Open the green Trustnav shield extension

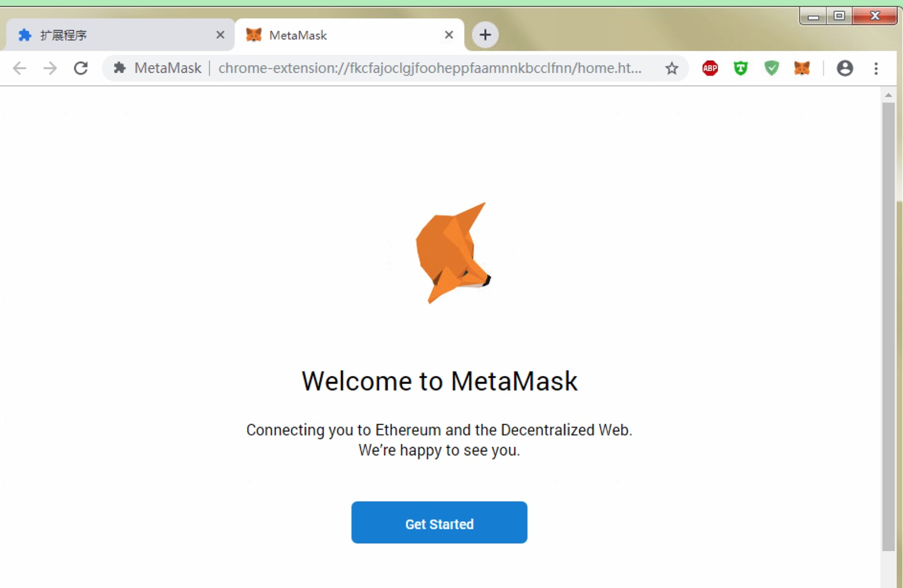coord(740,68)
